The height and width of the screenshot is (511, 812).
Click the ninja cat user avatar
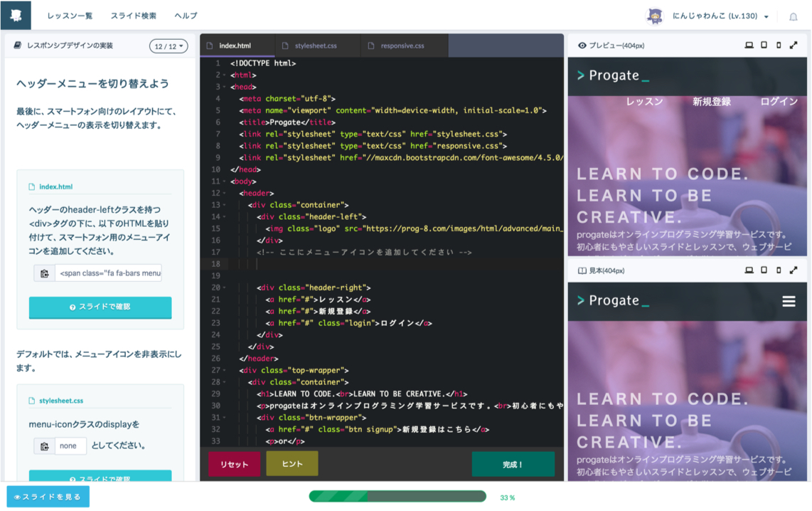point(655,16)
